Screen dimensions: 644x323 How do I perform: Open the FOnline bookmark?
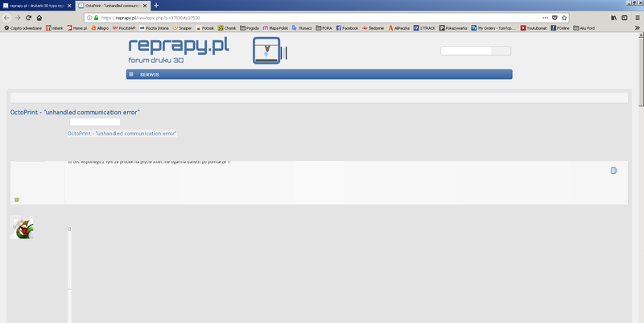click(x=560, y=28)
